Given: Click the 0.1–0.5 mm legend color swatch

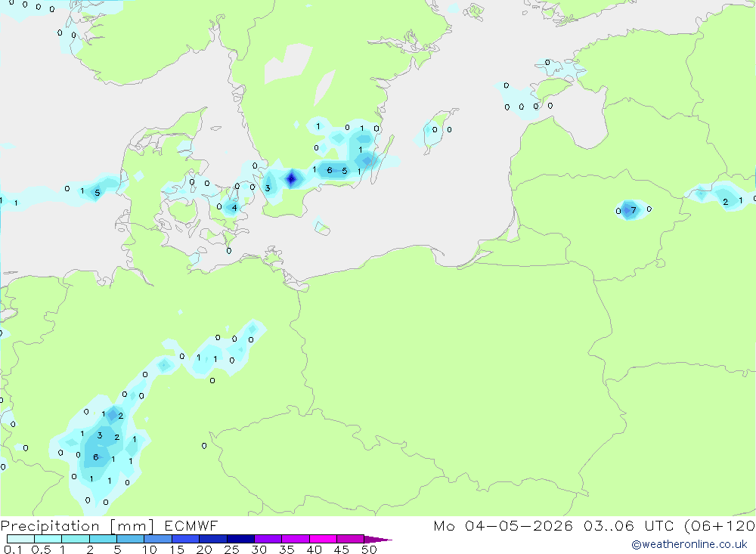Looking at the screenshot, I should click(20, 539).
